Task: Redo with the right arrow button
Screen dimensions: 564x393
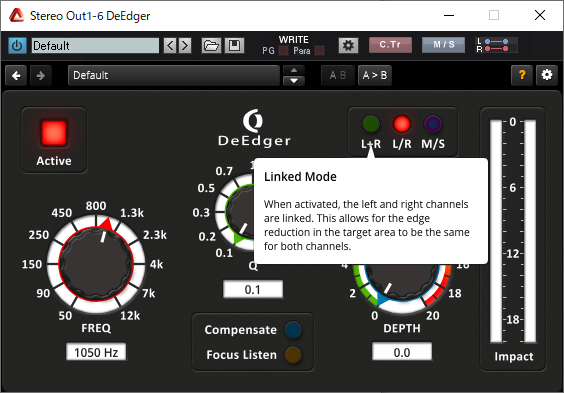Action: pyautogui.click(x=41, y=76)
